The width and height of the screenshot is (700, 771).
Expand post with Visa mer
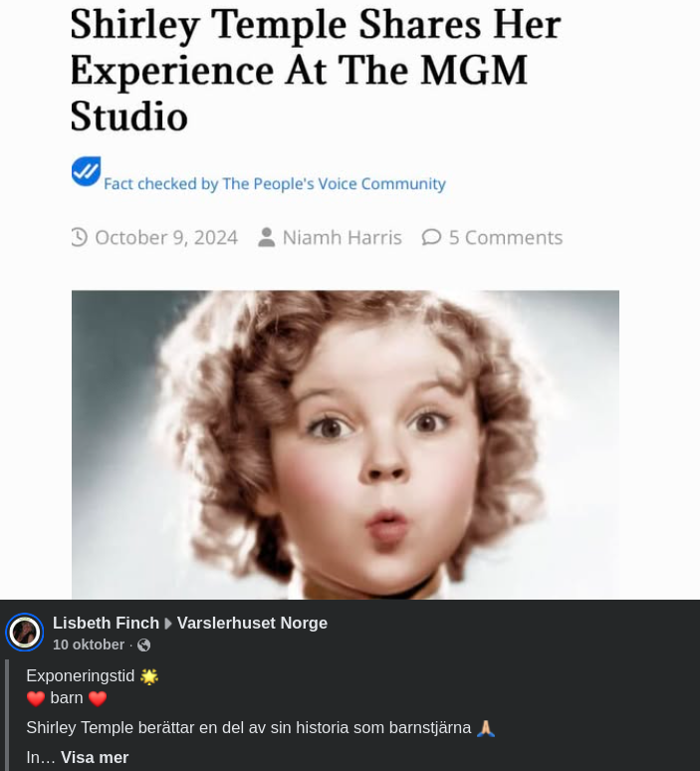(x=95, y=757)
